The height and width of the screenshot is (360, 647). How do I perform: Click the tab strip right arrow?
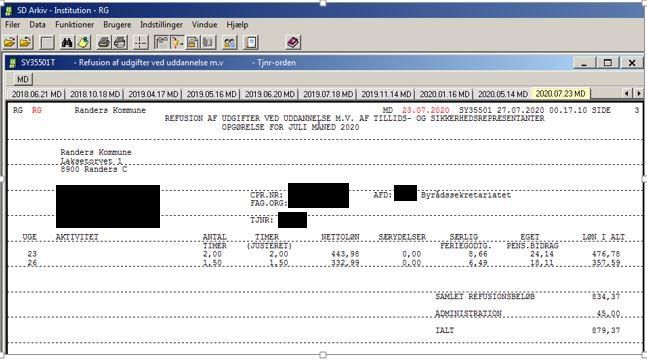pos(639,94)
